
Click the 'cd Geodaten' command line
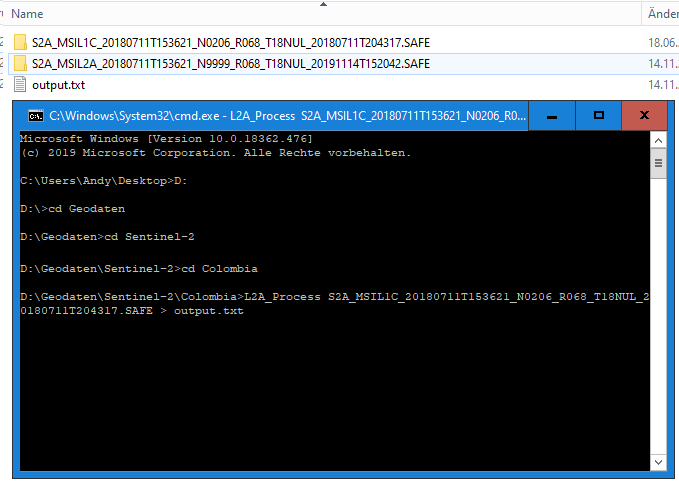click(x=72, y=208)
